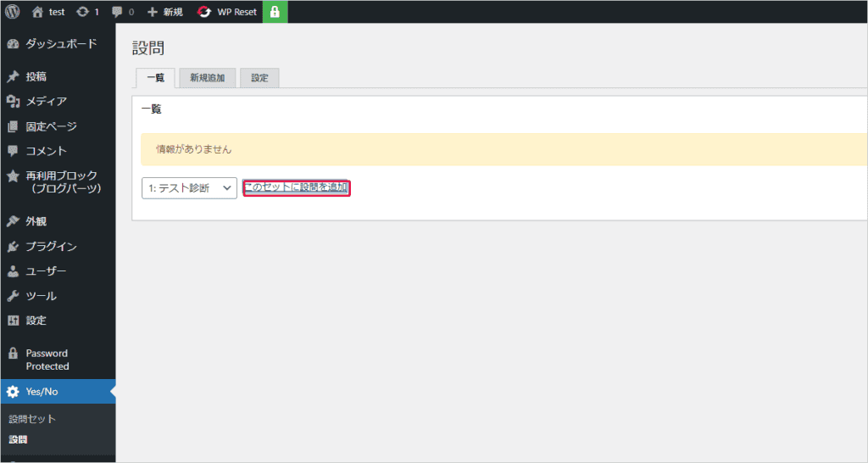This screenshot has height=463, width=868.
Task: Click the メディア icon in the sidebar
Action: click(13, 102)
